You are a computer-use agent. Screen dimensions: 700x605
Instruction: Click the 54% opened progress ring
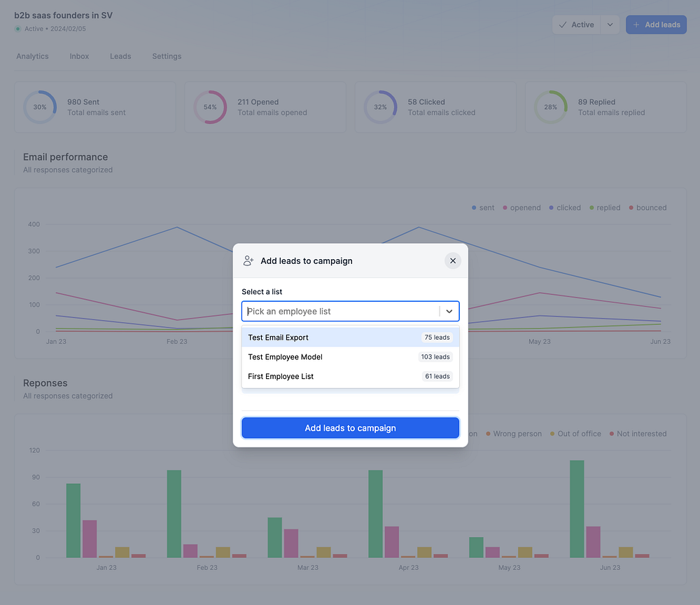[210, 107]
